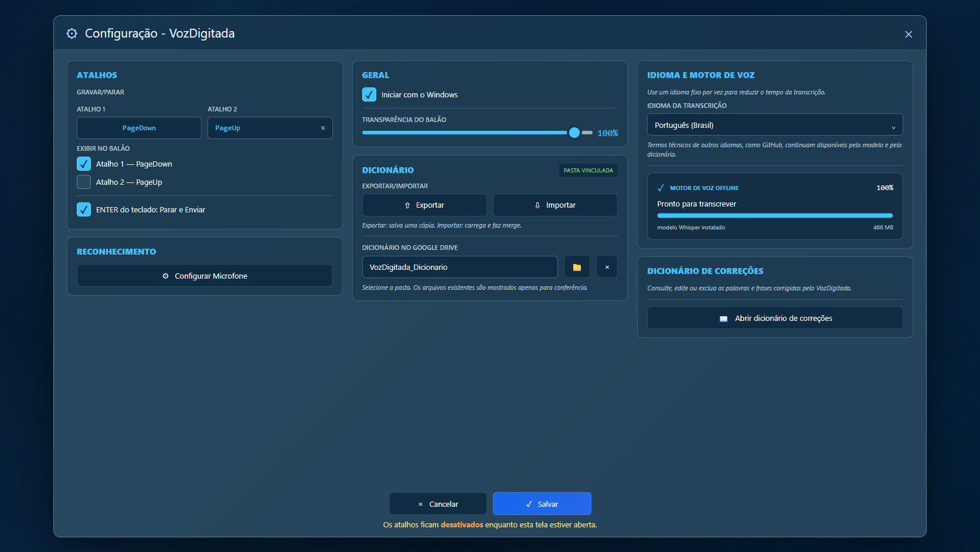Close the Configuração dialog

point(908,34)
